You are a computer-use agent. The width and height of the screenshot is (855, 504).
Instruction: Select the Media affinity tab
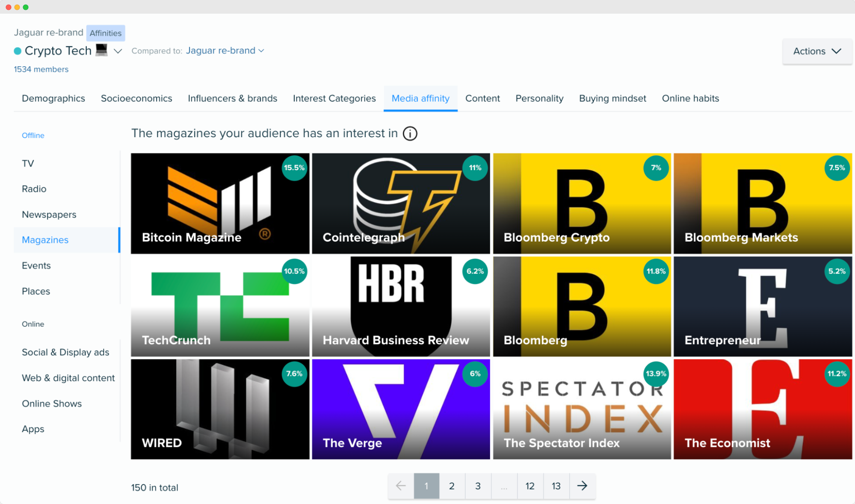(420, 98)
